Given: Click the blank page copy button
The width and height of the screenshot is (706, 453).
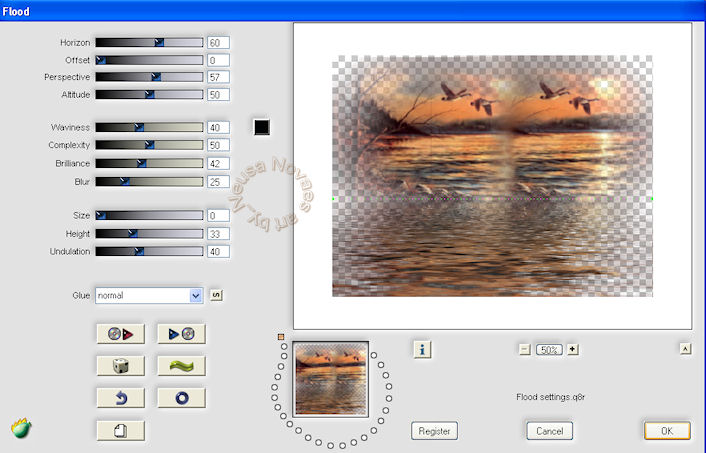Looking at the screenshot, I should [120, 430].
